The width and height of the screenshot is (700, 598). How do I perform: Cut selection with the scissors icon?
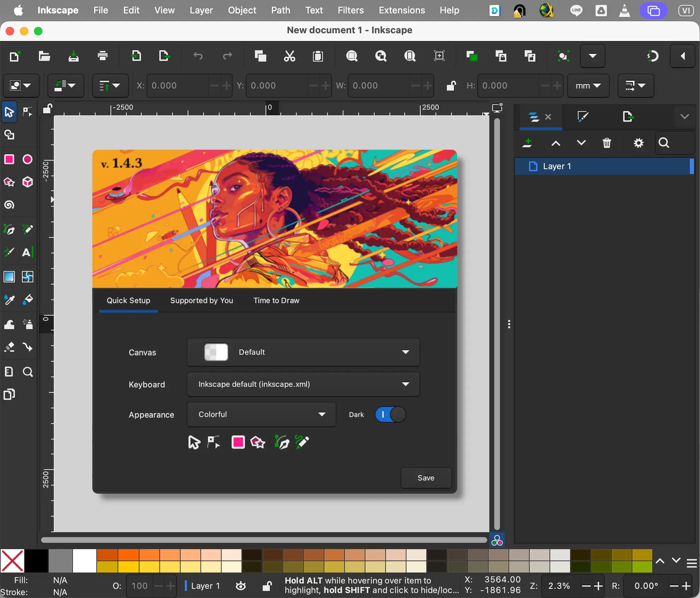(289, 56)
